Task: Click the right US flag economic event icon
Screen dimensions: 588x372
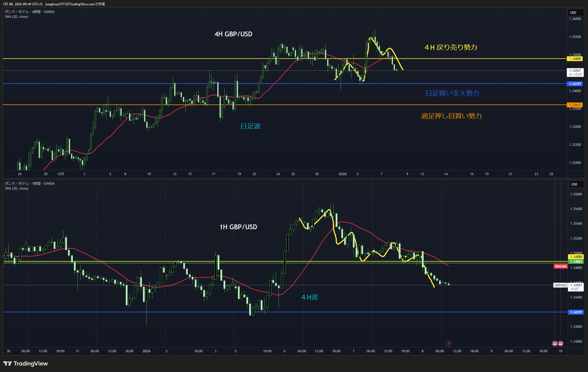Action: (561, 343)
